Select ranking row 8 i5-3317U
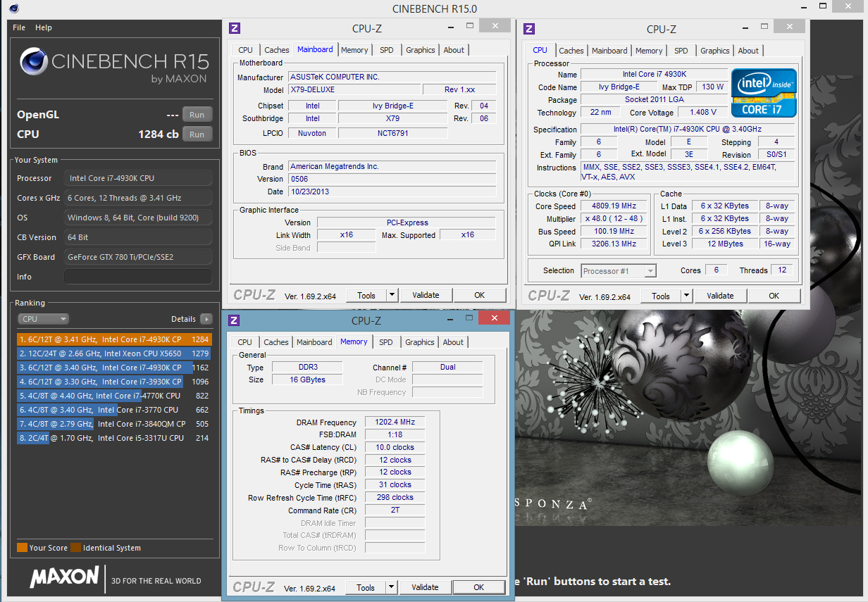This screenshot has width=868, height=602. click(x=114, y=438)
